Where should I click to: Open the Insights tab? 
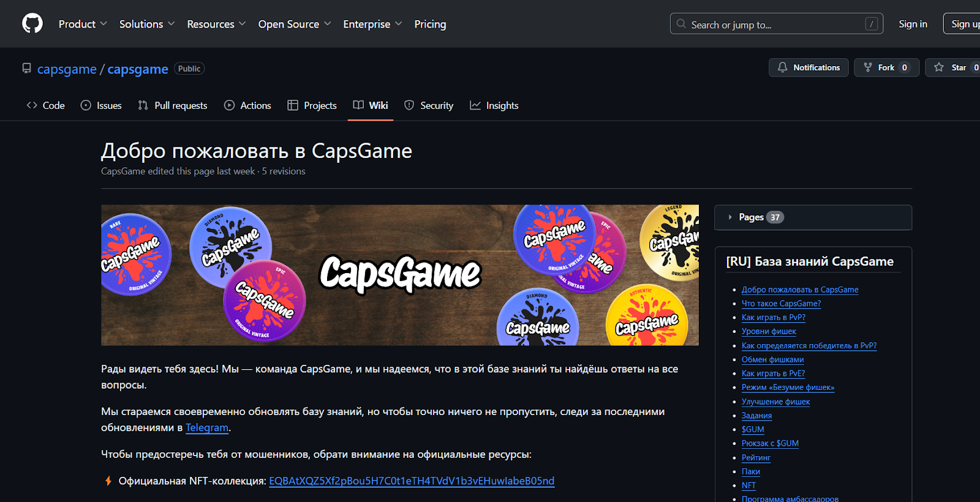[x=494, y=105]
